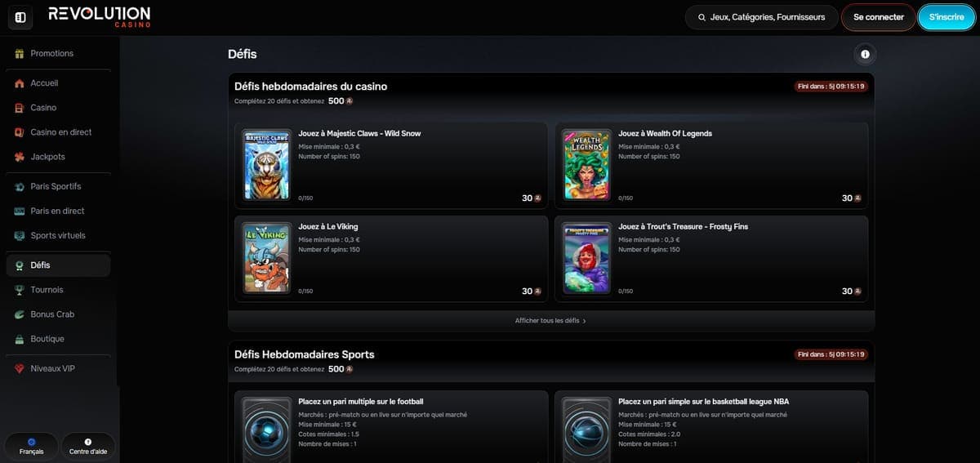
Task: Open the Promotions gift icon
Action: (20, 53)
